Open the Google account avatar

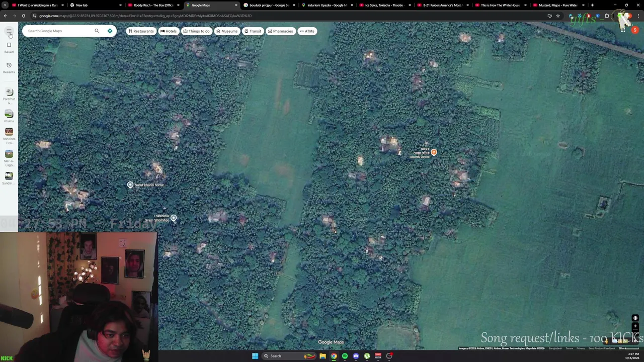[x=635, y=30]
